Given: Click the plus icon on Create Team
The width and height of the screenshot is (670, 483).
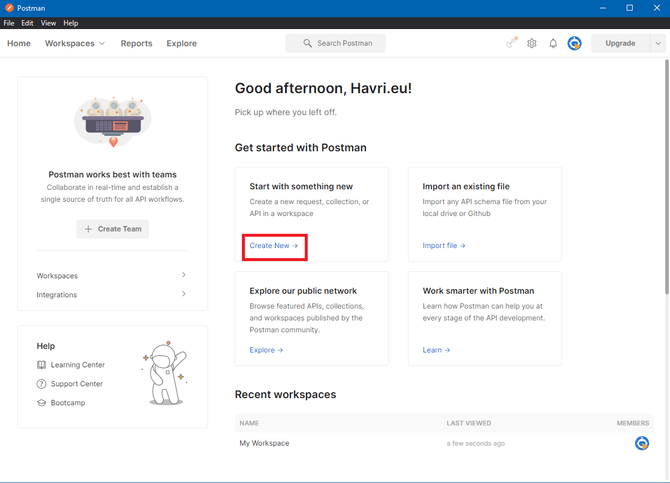Looking at the screenshot, I should [x=88, y=229].
